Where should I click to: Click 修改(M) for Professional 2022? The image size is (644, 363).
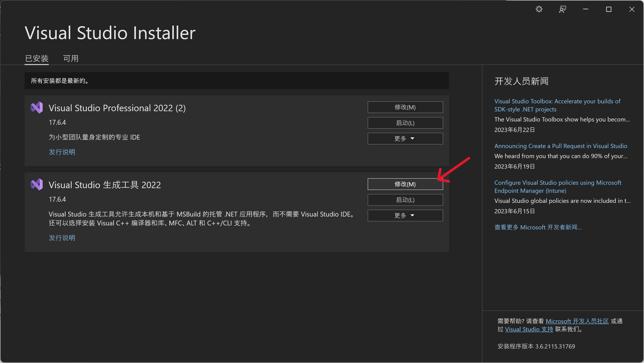[x=405, y=107]
